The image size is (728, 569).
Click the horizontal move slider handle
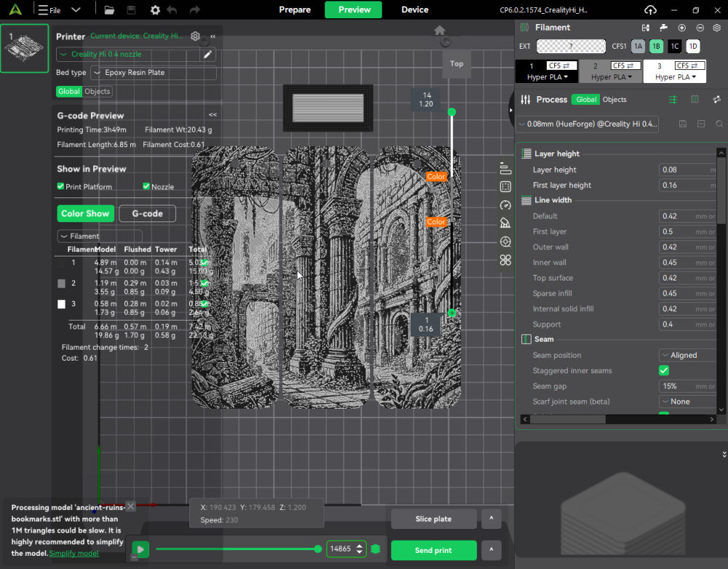(317, 549)
